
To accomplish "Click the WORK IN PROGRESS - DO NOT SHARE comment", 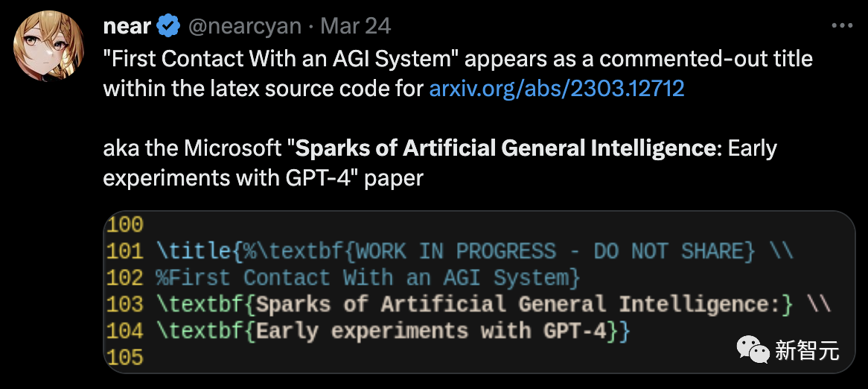I will pyautogui.click(x=555, y=252).
